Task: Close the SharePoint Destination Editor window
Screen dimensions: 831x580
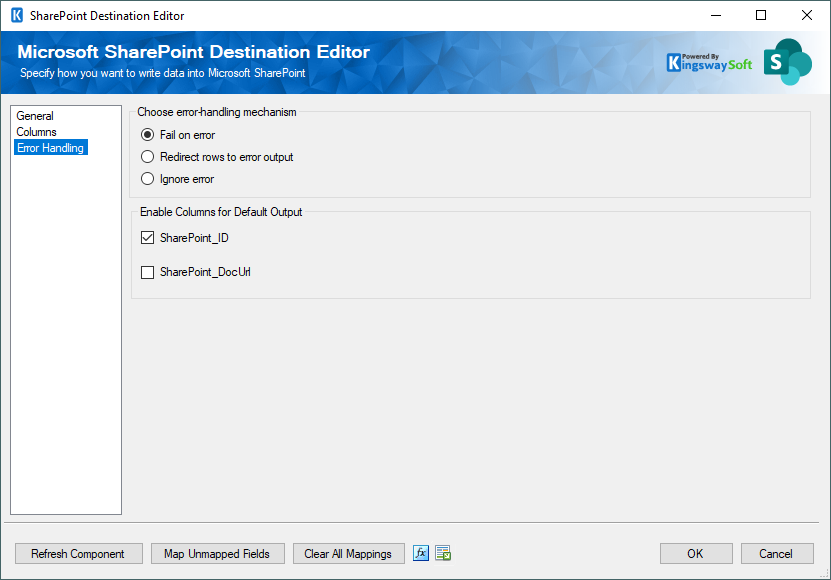Action: (x=807, y=15)
